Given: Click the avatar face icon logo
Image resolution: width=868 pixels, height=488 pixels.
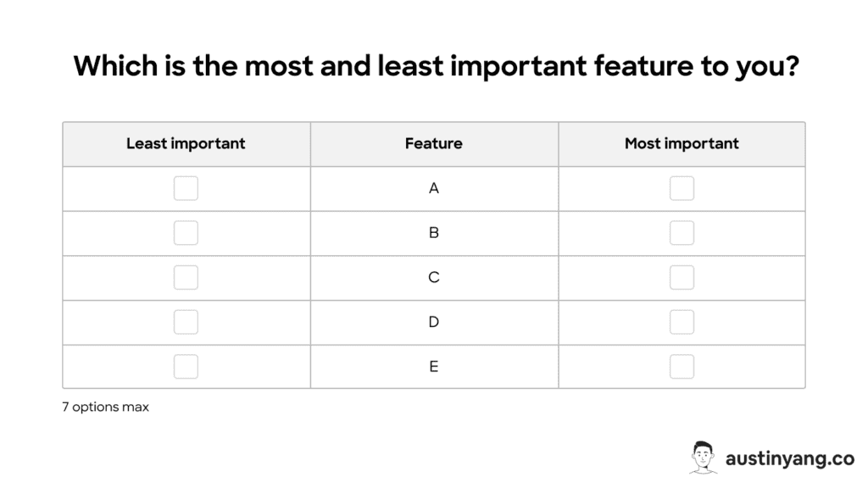Looking at the screenshot, I should (703, 457).
